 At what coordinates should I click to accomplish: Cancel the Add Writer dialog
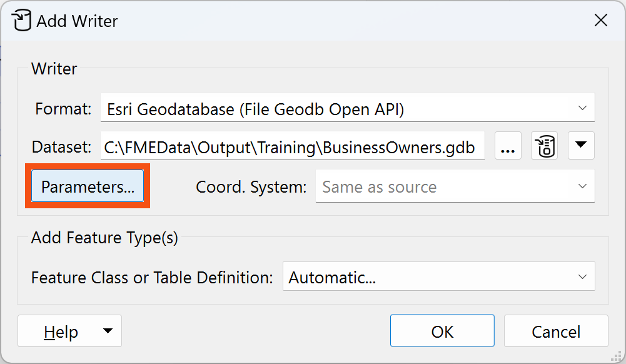(x=555, y=331)
